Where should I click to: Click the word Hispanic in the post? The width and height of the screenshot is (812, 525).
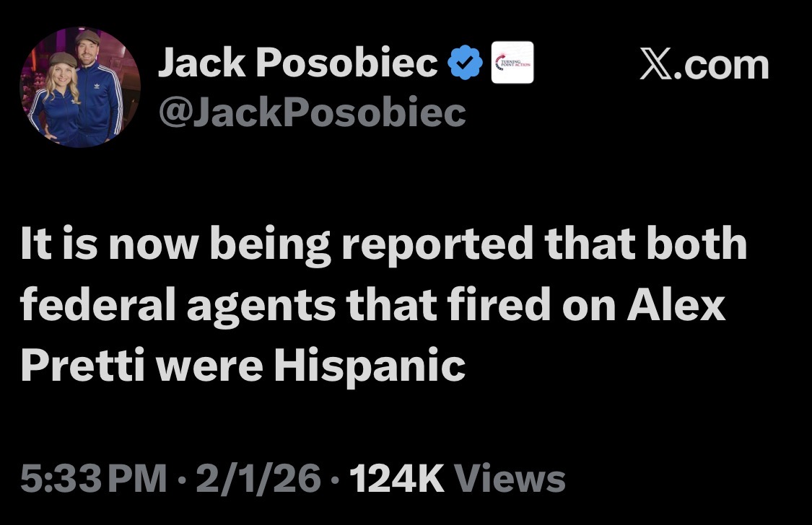click(369, 366)
